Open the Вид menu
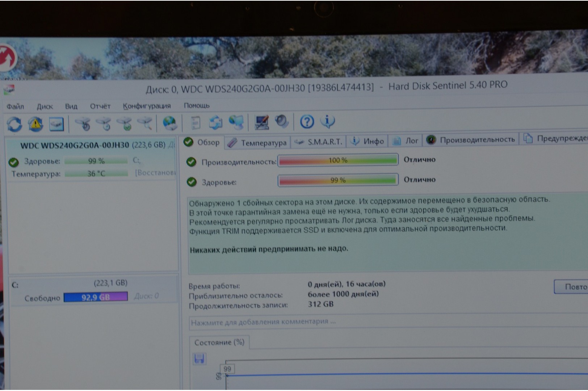Image resolution: width=588 pixels, height=391 pixels. click(71, 106)
